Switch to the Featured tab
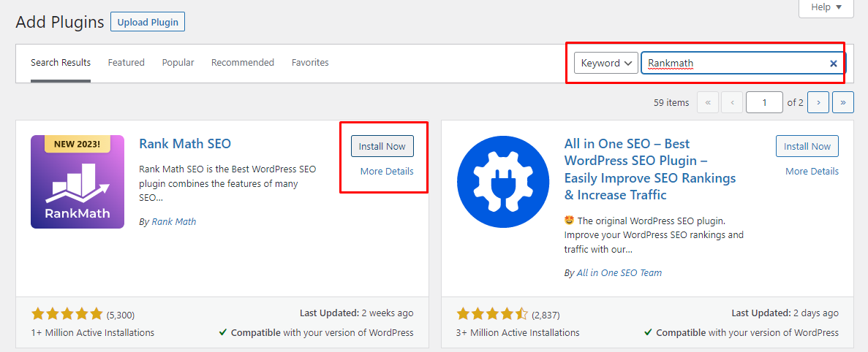 [127, 63]
